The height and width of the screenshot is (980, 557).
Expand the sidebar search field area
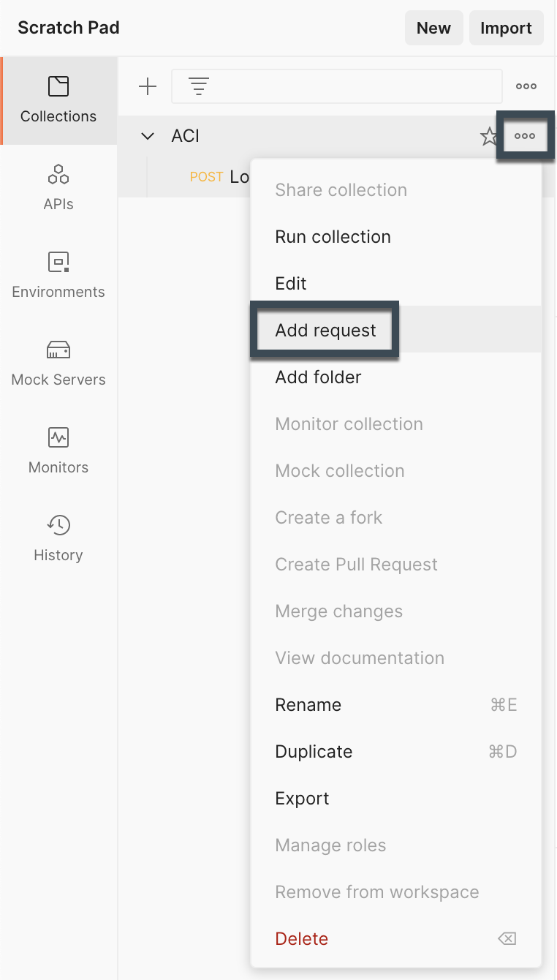point(336,86)
